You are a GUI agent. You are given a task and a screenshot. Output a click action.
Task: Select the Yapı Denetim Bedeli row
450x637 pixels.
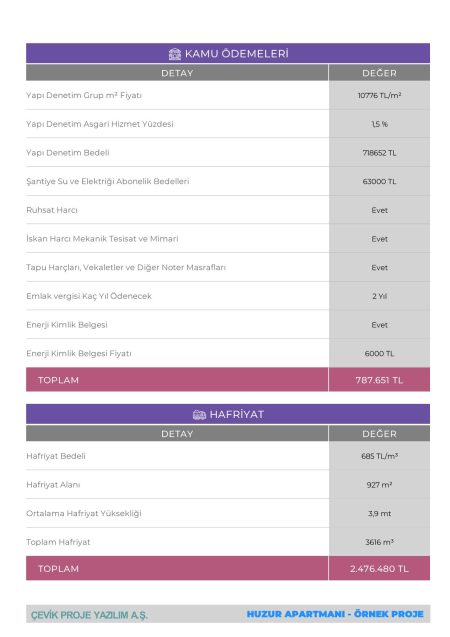tap(228, 153)
